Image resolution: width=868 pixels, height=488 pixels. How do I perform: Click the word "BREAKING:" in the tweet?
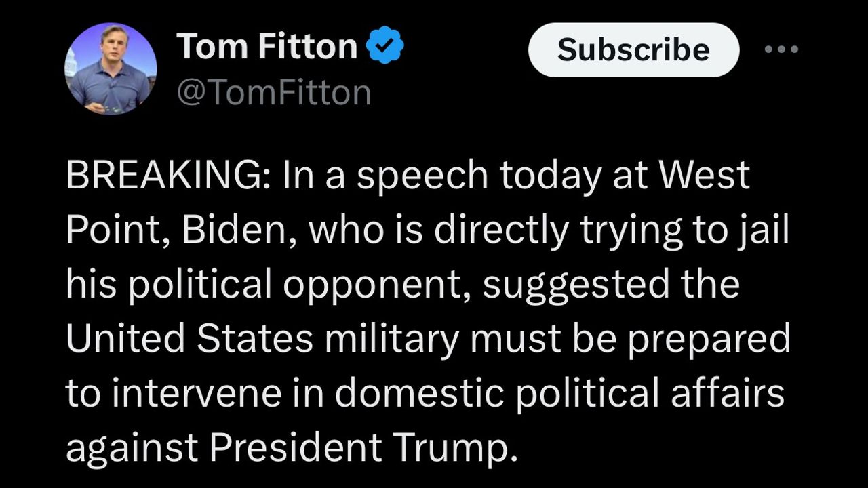point(167,176)
